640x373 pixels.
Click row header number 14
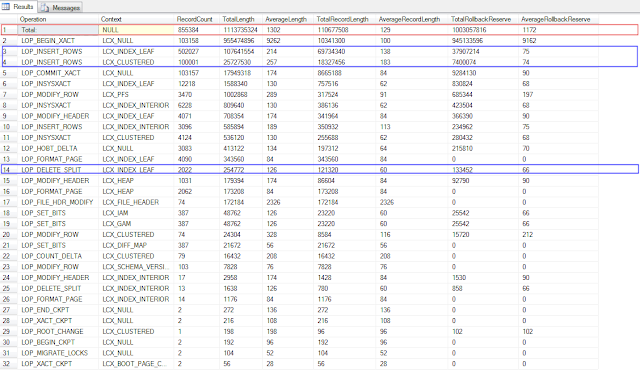(9, 170)
